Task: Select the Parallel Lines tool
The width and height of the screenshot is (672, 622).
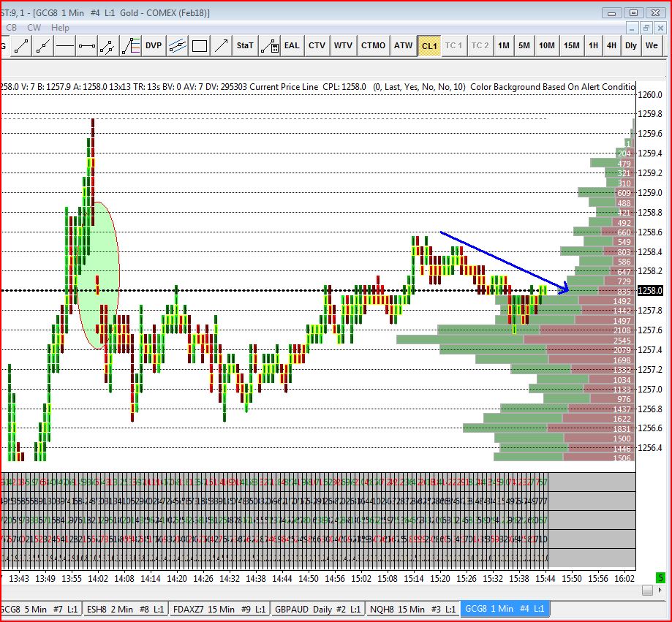Action: (108, 45)
